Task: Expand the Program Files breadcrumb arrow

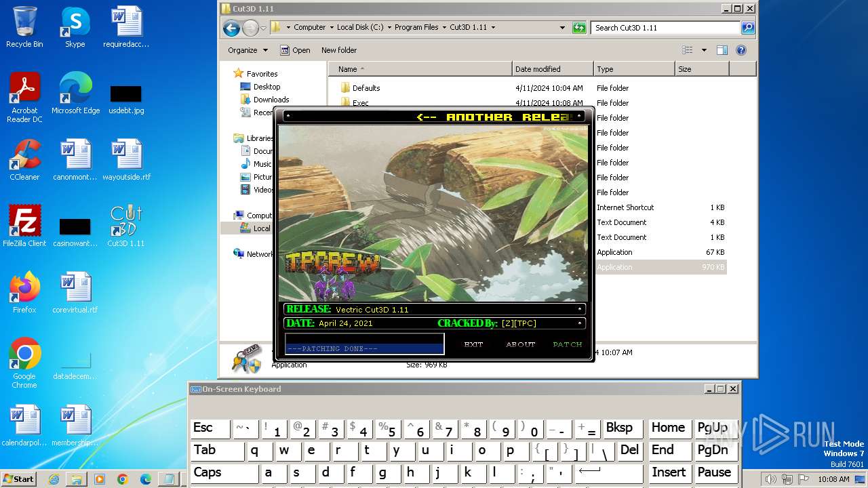Action: 444,28
